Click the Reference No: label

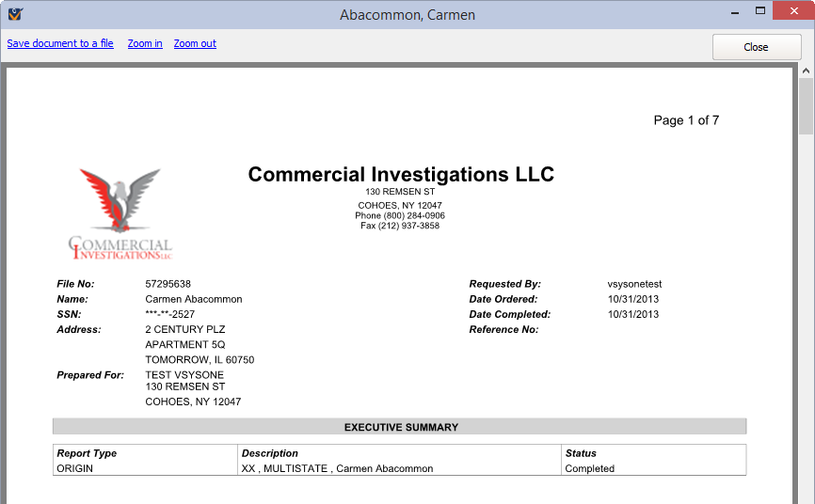pos(503,329)
